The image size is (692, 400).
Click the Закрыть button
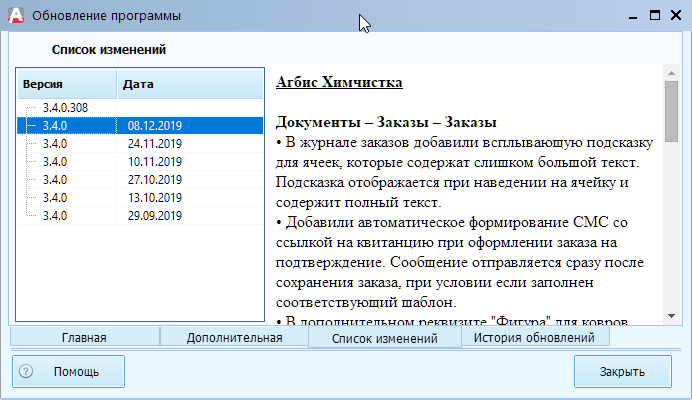pyautogui.click(x=623, y=372)
